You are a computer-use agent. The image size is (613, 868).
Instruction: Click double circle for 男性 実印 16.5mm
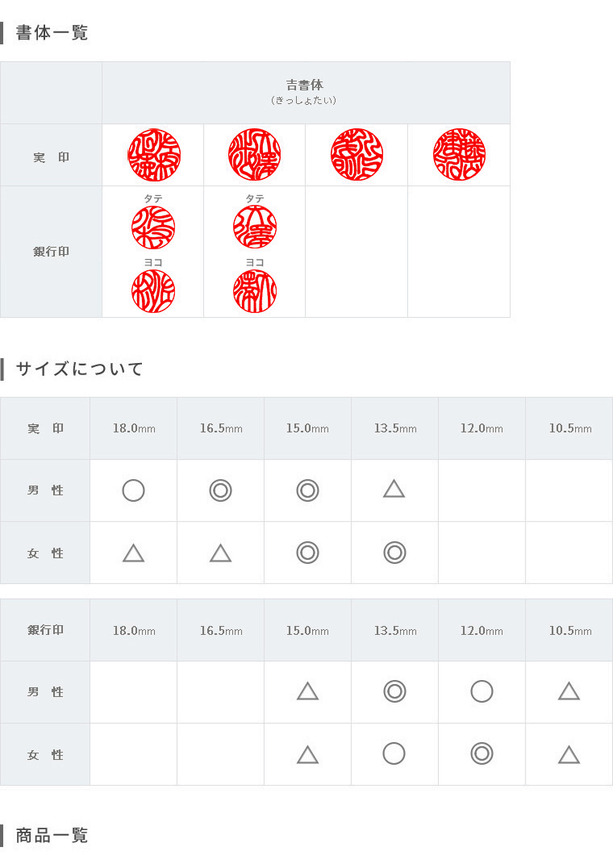pyautogui.click(x=220, y=490)
